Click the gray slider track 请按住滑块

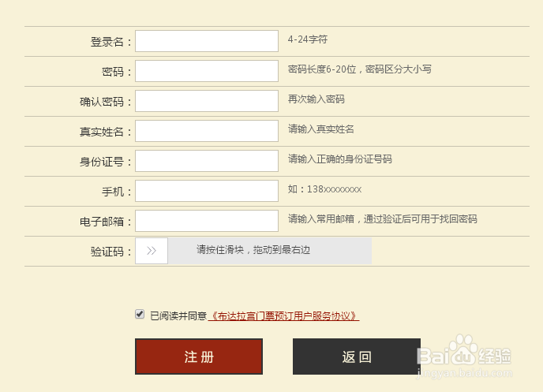click(270, 251)
